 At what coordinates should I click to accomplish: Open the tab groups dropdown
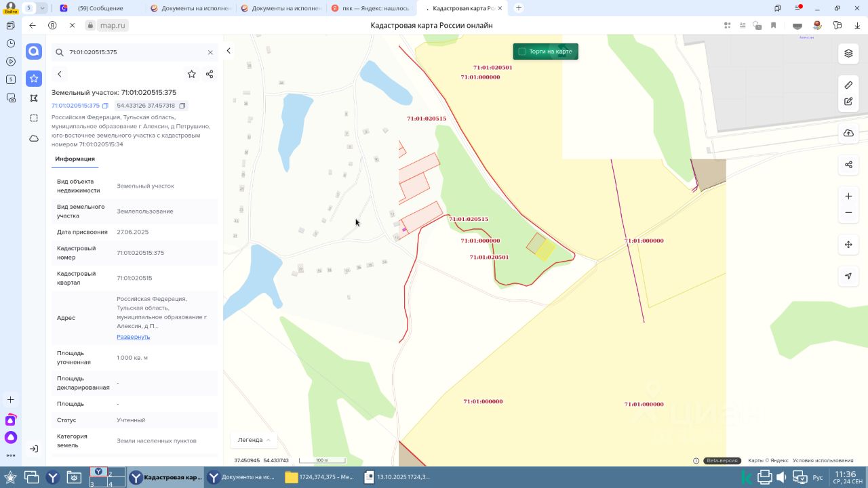coord(43,8)
